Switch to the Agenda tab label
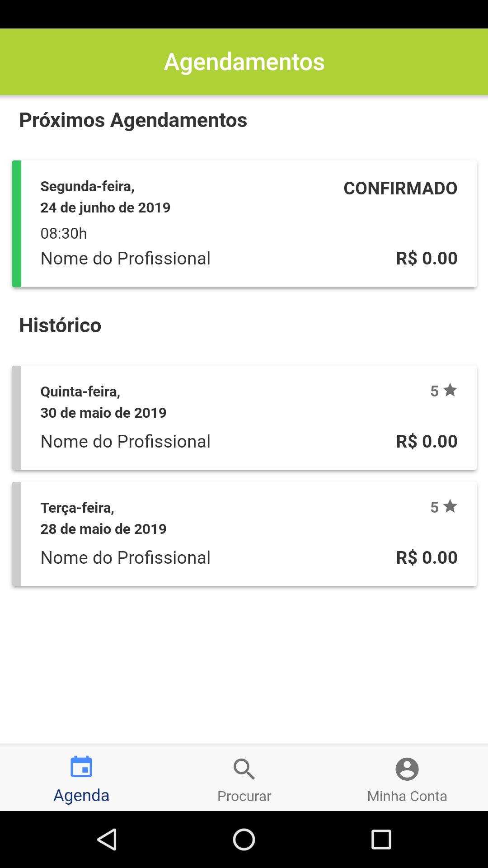Image resolution: width=488 pixels, height=868 pixels. coord(81,795)
